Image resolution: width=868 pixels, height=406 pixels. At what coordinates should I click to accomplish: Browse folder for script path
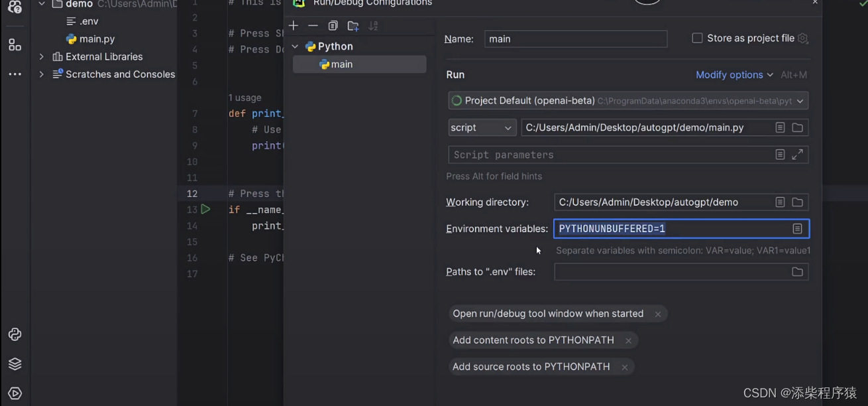[x=797, y=127]
